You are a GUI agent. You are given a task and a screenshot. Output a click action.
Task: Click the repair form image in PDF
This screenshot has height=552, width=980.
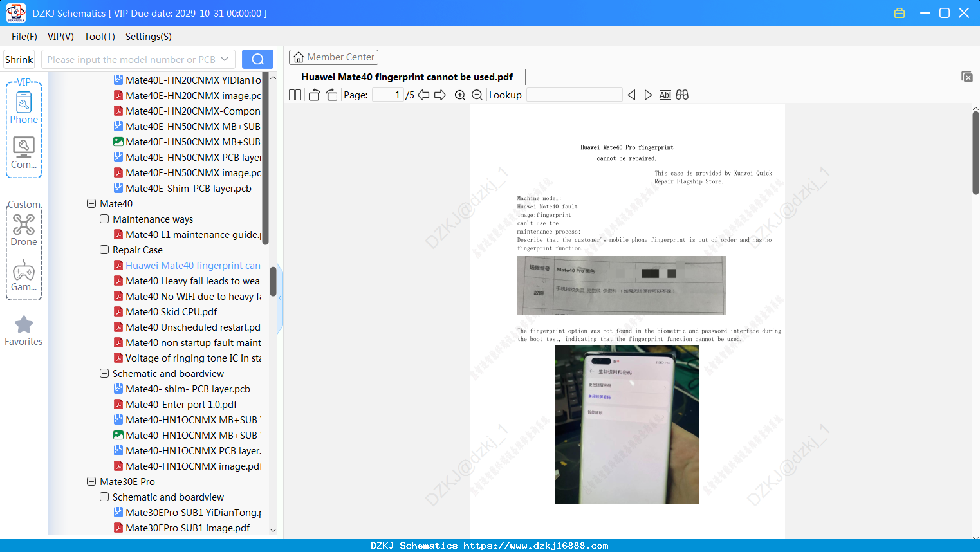pos(622,285)
